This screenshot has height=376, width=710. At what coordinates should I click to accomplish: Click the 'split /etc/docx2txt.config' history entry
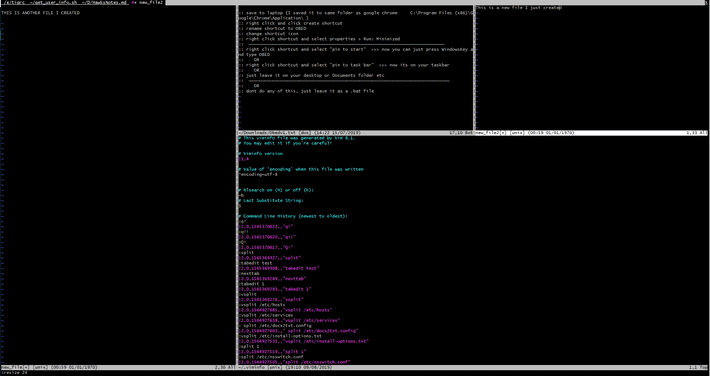coord(275,326)
